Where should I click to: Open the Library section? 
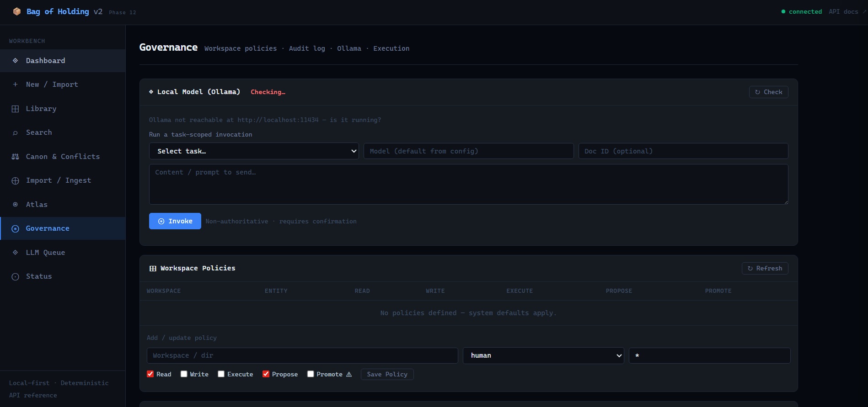tap(63, 109)
